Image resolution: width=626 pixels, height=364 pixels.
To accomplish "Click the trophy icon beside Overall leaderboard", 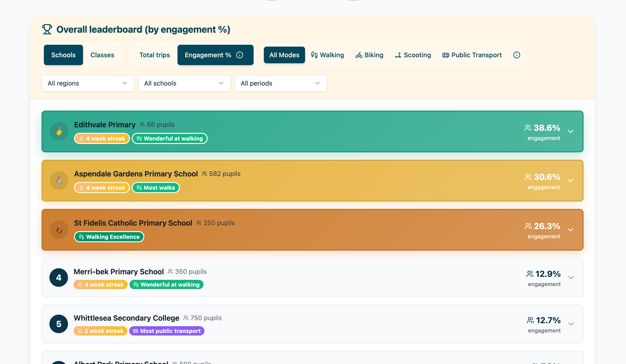I will [47, 29].
